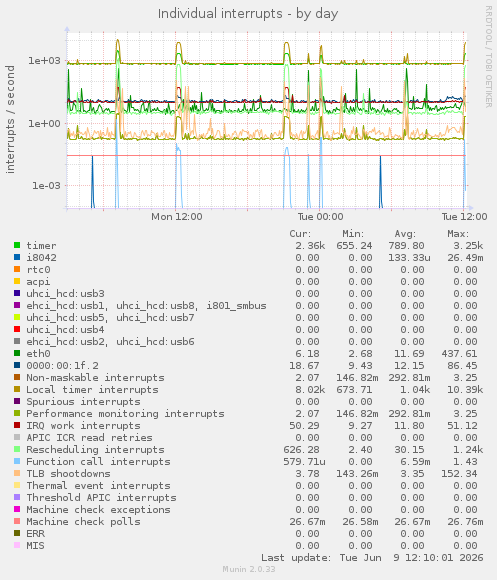Click the 'Max:' column header
This screenshot has height=580, width=497.
pos(458,234)
